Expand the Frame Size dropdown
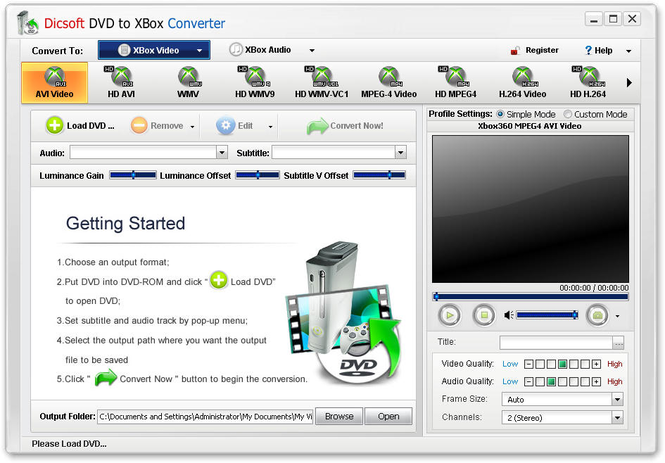 point(618,399)
